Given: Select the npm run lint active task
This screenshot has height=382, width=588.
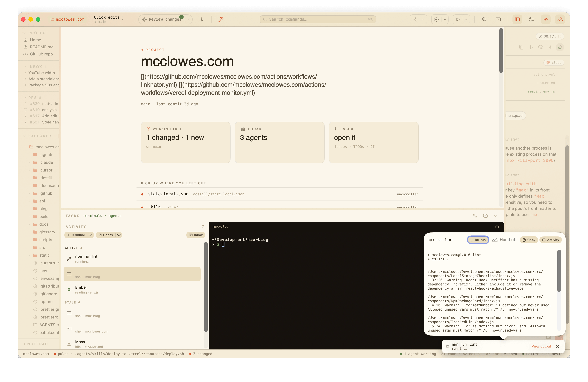Looking at the screenshot, I should tap(132, 259).
